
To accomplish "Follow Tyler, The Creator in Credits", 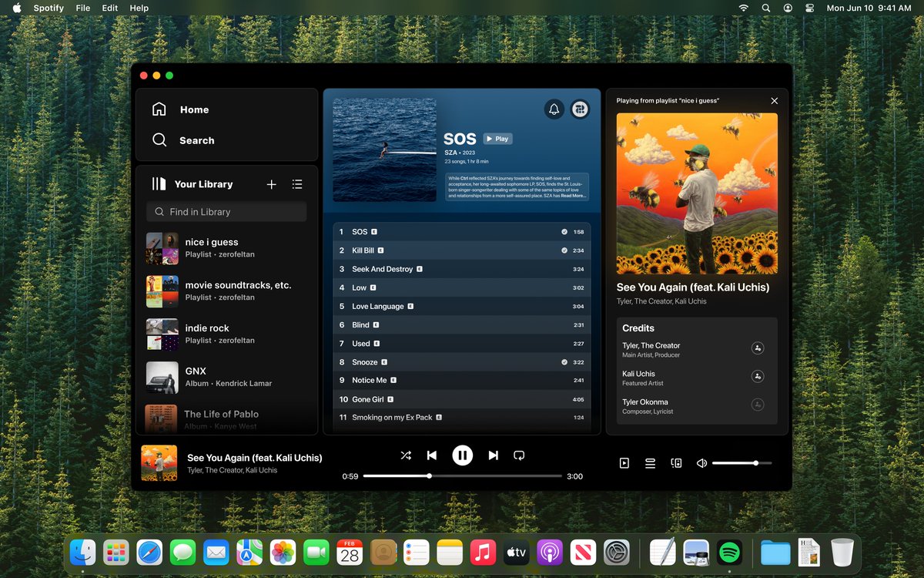I will click(758, 348).
